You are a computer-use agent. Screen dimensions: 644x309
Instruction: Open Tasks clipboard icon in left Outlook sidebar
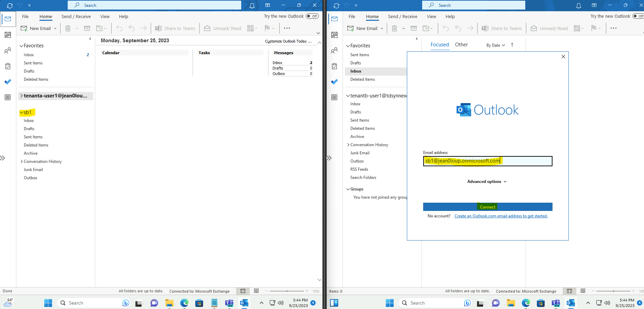[x=8, y=66]
